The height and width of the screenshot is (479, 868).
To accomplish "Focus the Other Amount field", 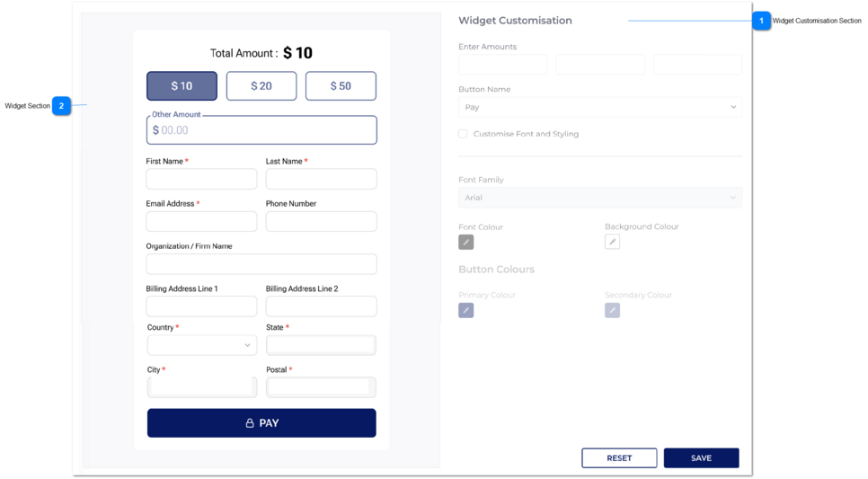I will [261, 130].
